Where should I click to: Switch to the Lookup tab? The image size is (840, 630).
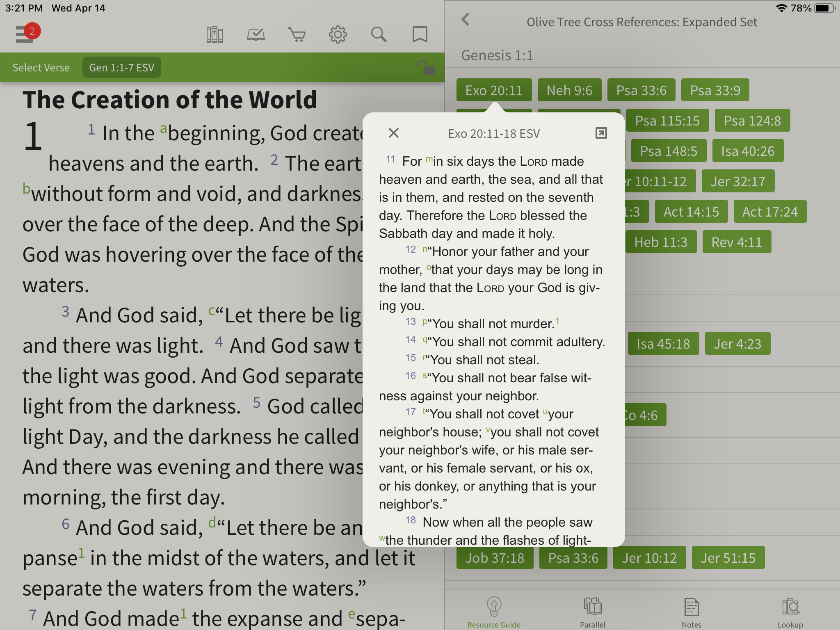790,613
